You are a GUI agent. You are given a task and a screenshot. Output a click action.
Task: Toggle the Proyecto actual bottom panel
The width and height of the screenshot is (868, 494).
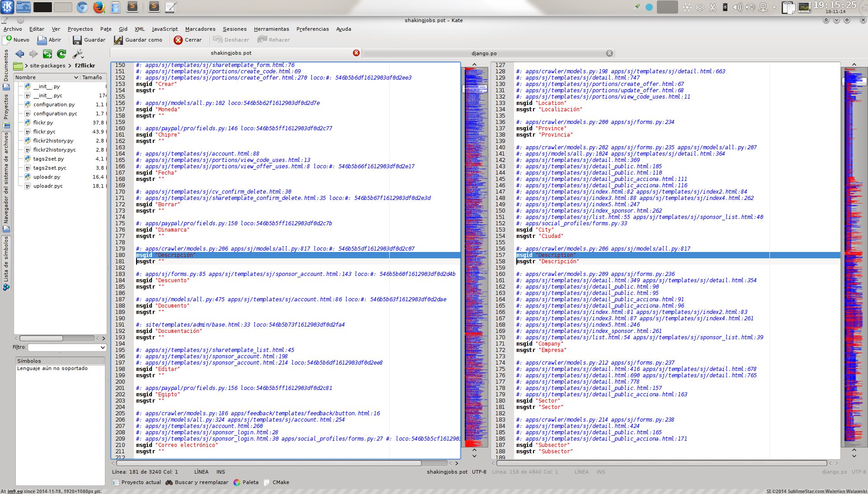[137, 482]
